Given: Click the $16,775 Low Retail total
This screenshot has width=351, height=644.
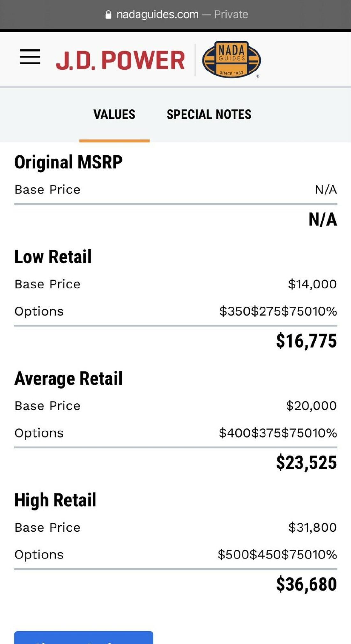Looking at the screenshot, I should [x=306, y=341].
